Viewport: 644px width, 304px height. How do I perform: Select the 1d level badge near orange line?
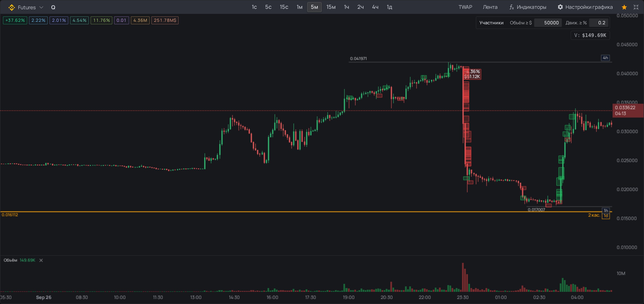tap(606, 216)
